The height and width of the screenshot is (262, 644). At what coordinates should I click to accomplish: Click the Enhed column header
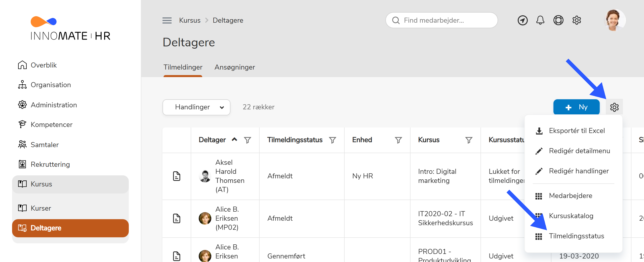(x=362, y=140)
